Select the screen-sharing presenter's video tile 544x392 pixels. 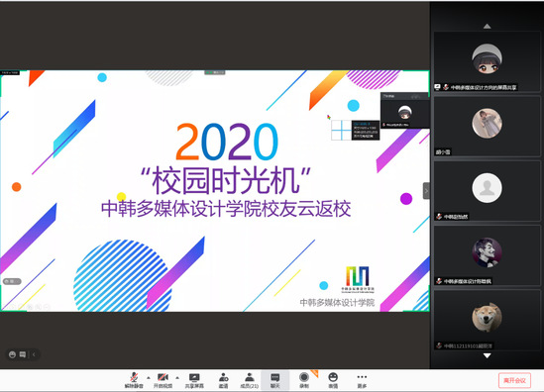[487, 61]
